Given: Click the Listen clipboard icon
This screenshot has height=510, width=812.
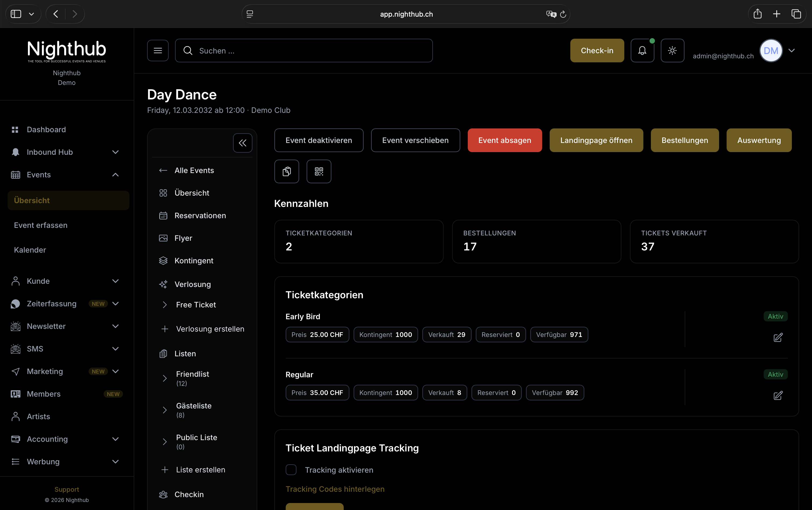Looking at the screenshot, I should (163, 354).
